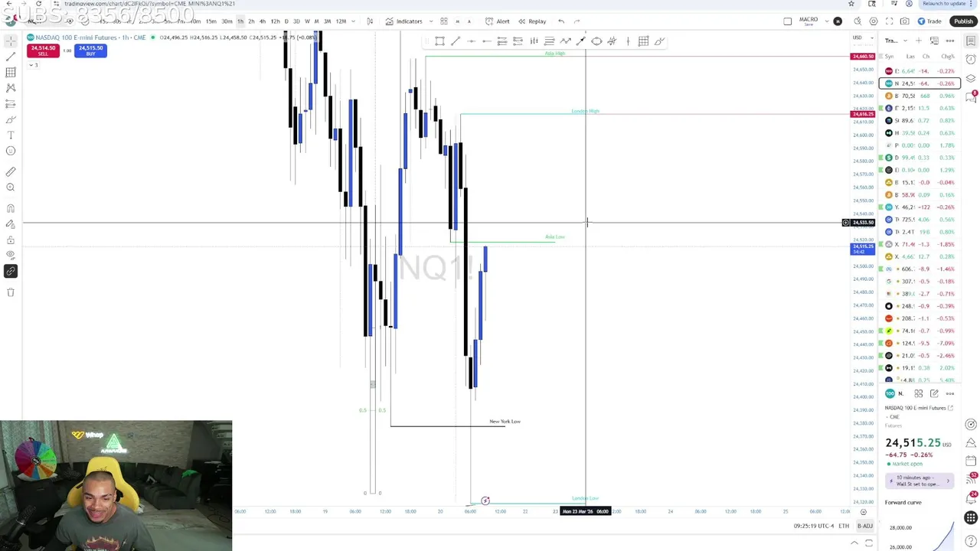Select the text tool in left toolbar
The image size is (980, 551).
pyautogui.click(x=11, y=135)
